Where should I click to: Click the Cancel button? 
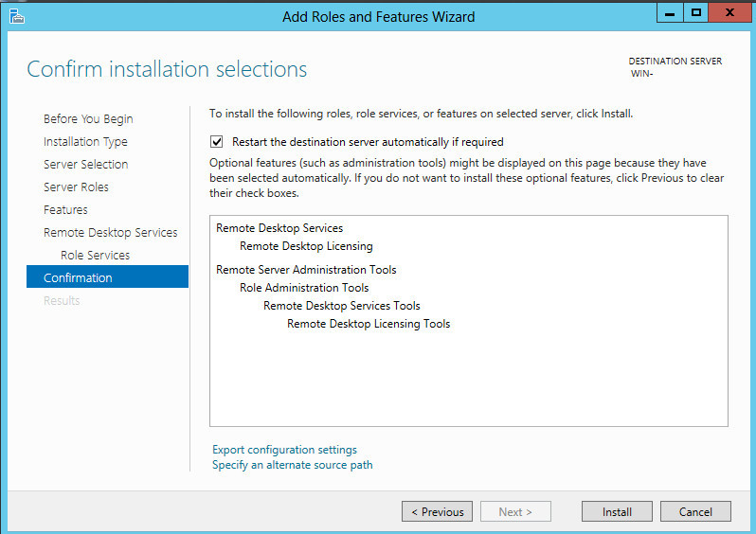tap(695, 511)
